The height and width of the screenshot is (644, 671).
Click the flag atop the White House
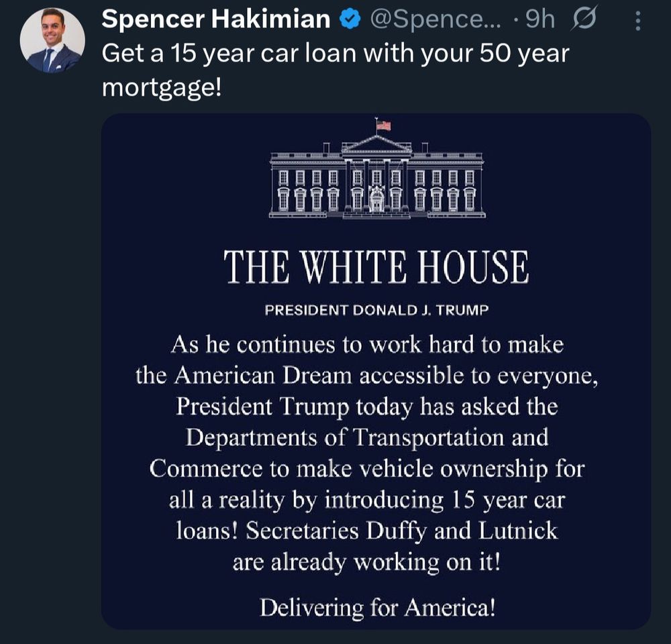pos(383,125)
